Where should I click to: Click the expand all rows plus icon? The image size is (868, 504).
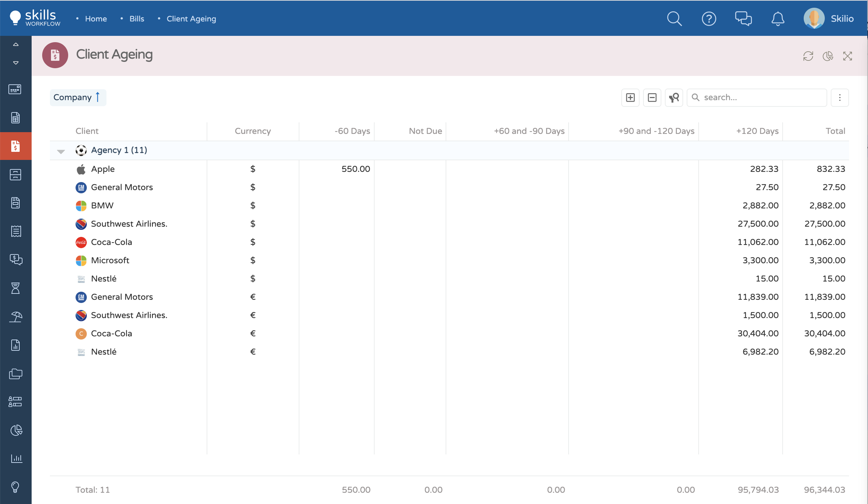[630, 97]
